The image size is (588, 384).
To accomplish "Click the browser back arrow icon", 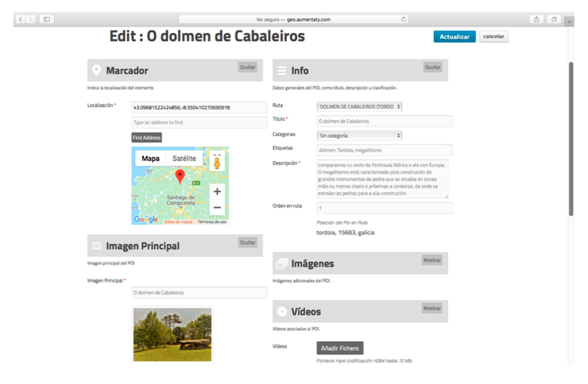I will click(x=21, y=19).
